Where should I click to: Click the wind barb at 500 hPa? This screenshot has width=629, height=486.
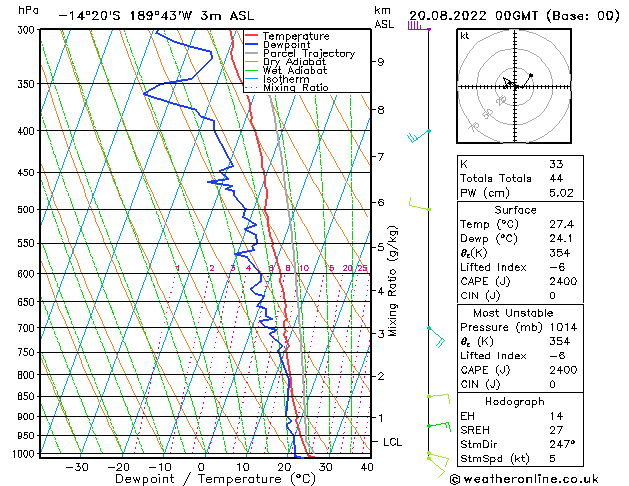click(x=420, y=204)
